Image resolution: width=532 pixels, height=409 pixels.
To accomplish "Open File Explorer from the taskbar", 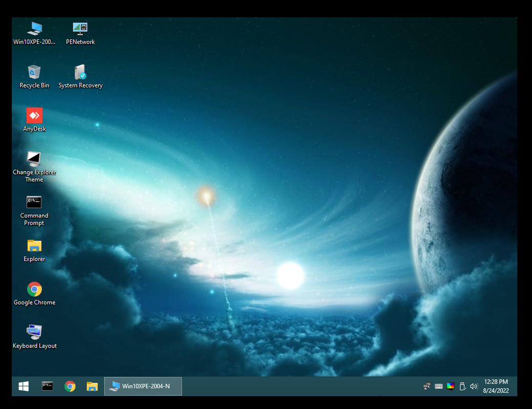I will pyautogui.click(x=92, y=386).
